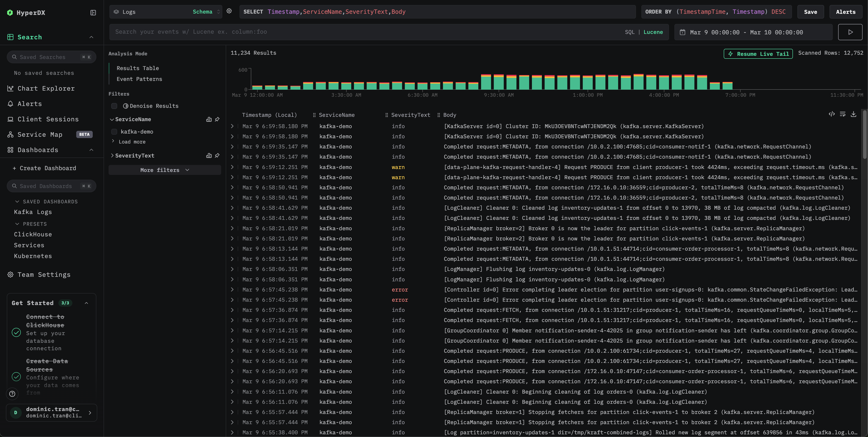The height and width of the screenshot is (437, 868).
Task: Open the More filters dropdown
Action: tap(164, 170)
